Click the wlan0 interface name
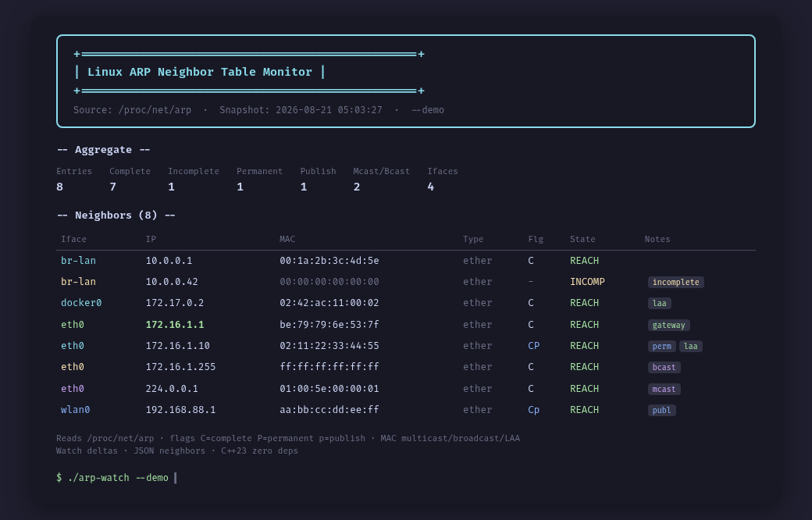Viewport: 812px width, 520px height. 76,410
